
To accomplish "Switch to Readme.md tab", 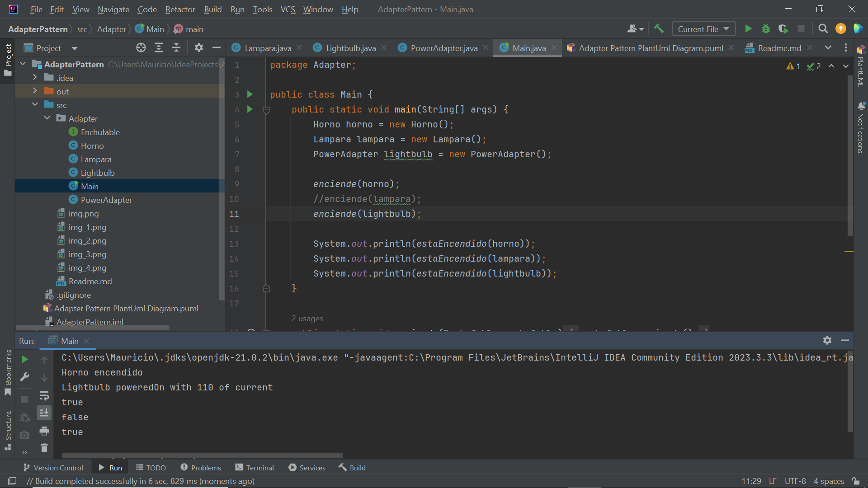I will (x=779, y=48).
